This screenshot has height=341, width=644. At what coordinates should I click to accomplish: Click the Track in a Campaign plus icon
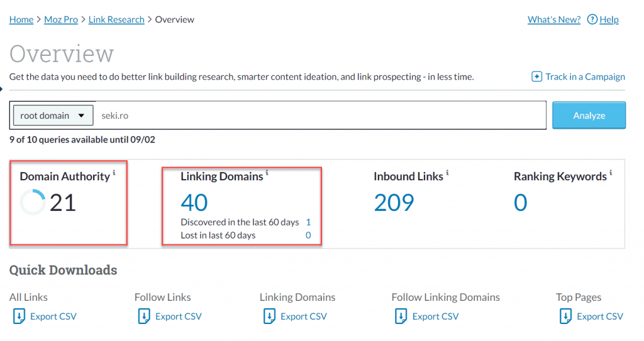pos(536,77)
